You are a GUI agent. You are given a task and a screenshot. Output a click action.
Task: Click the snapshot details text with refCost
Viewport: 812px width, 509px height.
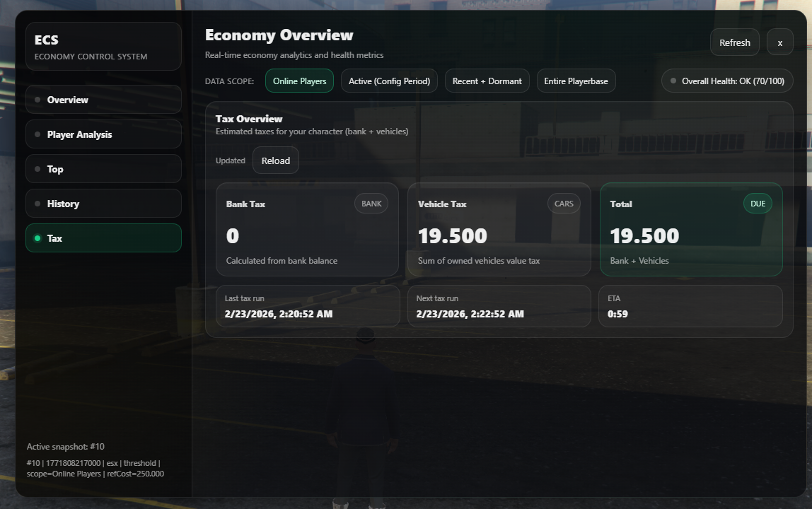[95, 468]
